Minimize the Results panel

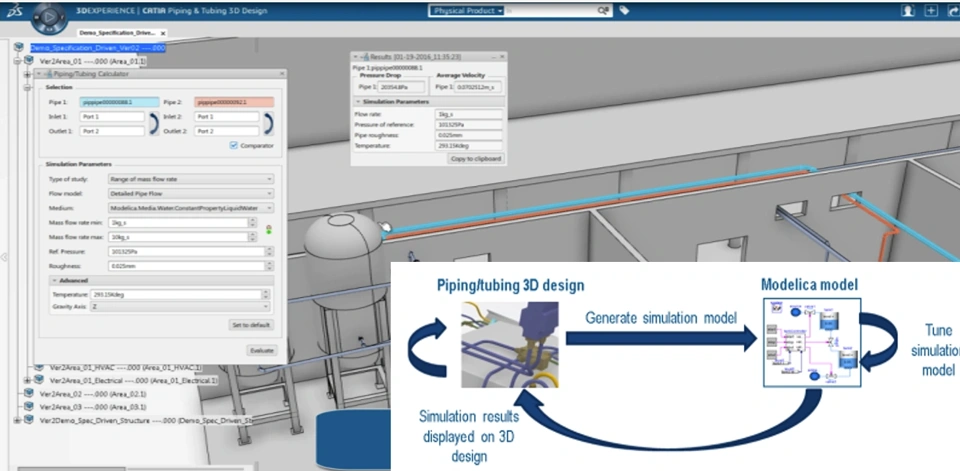tap(492, 56)
